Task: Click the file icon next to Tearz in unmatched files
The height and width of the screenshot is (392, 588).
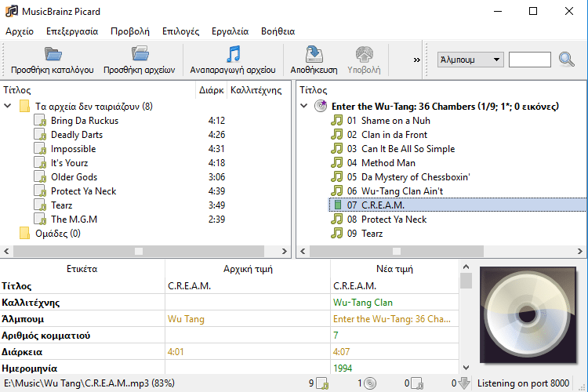Action: point(40,205)
